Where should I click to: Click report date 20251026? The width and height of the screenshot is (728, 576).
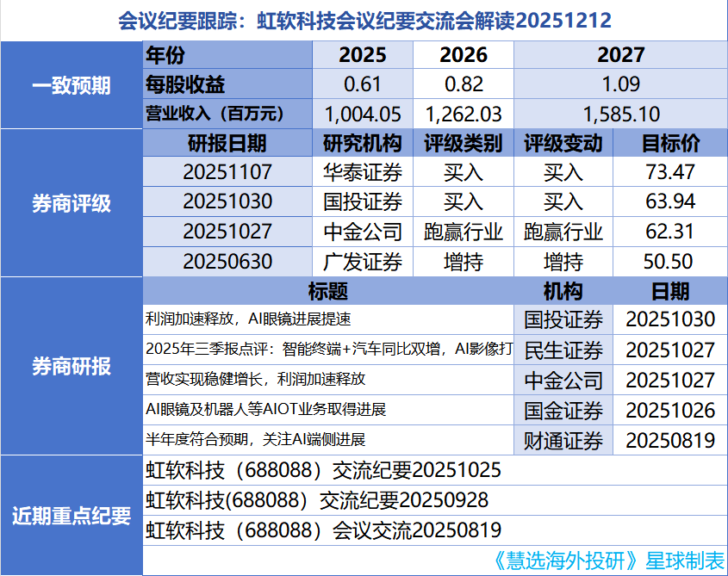(670, 411)
